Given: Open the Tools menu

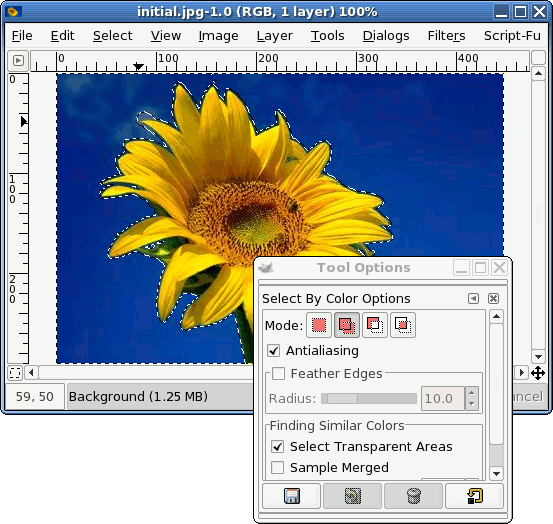Looking at the screenshot, I should coord(327,36).
